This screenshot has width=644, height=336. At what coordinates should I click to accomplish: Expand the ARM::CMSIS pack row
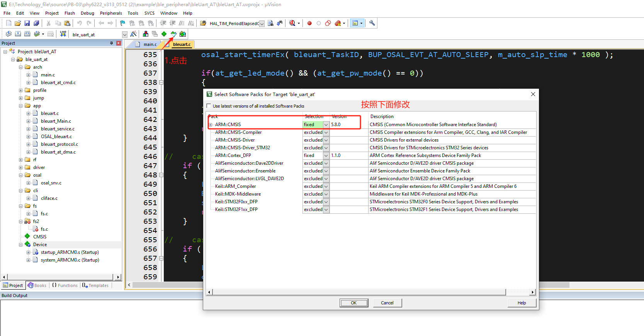211,125
